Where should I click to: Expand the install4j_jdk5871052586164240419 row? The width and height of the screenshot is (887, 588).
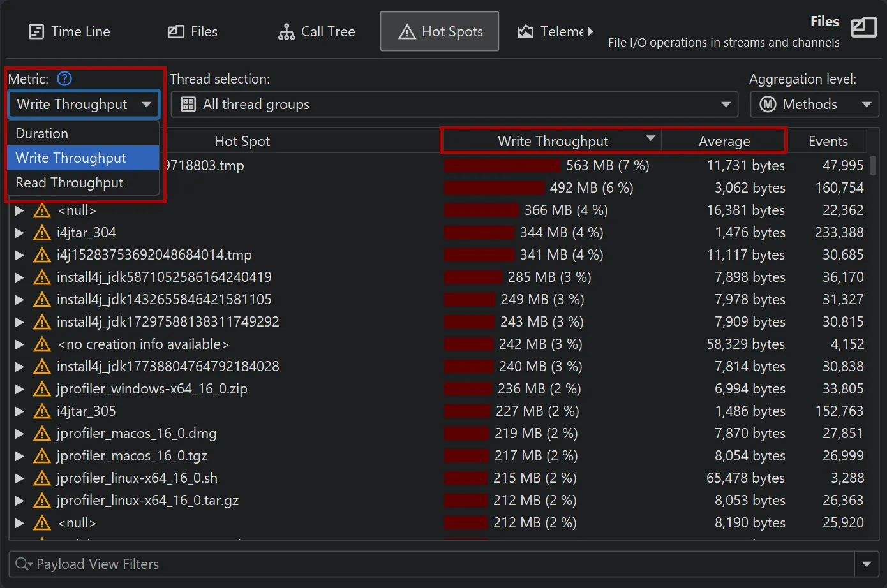(19, 277)
